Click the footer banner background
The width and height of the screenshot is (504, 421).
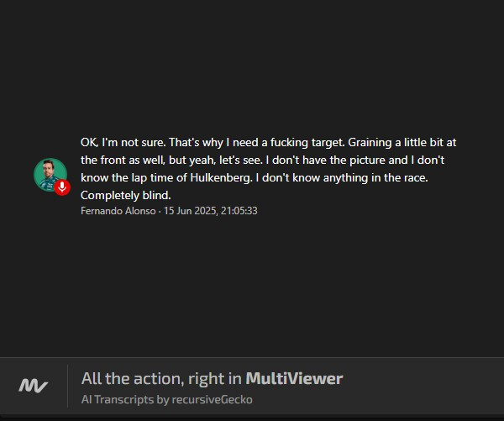coord(417,386)
